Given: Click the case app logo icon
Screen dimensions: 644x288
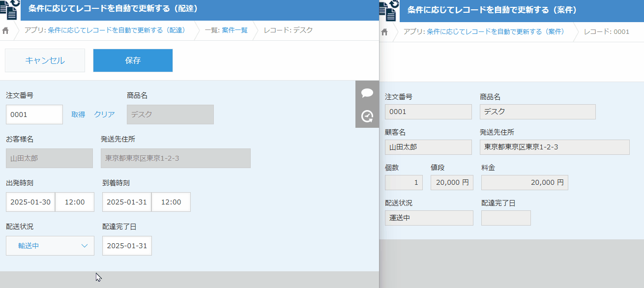Looking at the screenshot, I should coord(389,10).
